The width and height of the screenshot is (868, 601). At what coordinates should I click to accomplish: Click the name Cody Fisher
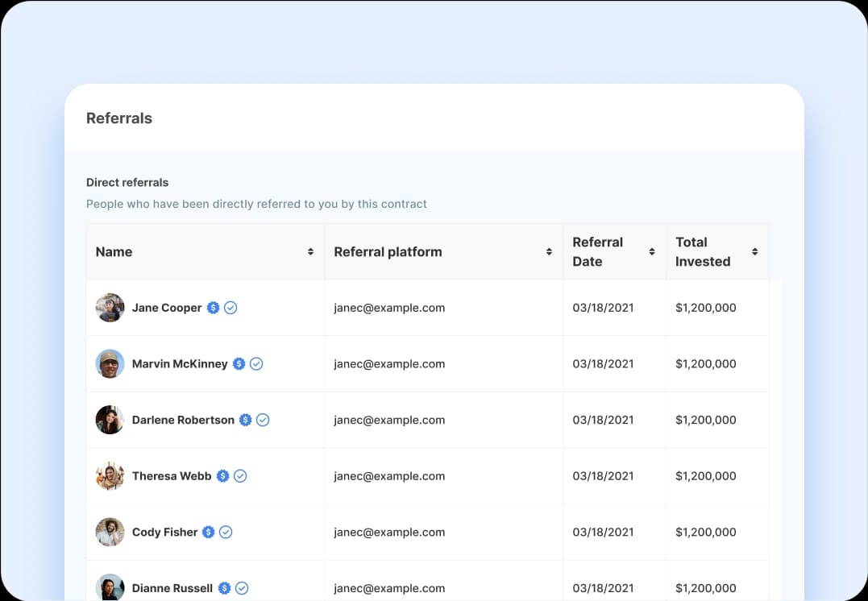click(x=164, y=533)
